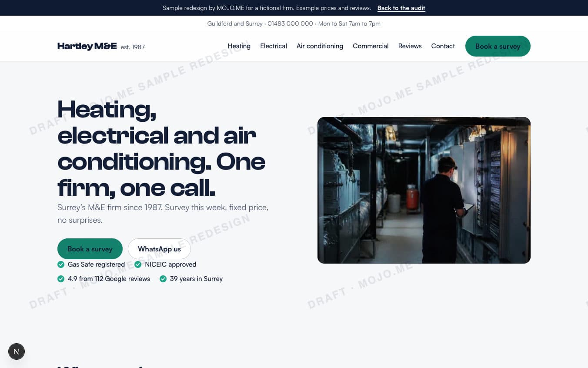Click the 'Guildford and Surrey' text

235,23
